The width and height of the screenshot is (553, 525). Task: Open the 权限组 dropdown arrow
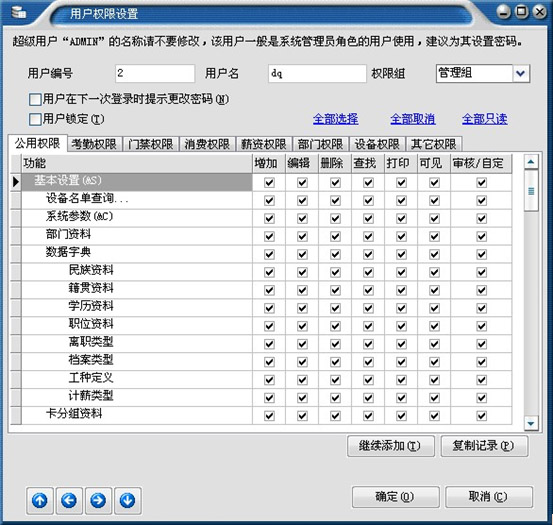[521, 74]
